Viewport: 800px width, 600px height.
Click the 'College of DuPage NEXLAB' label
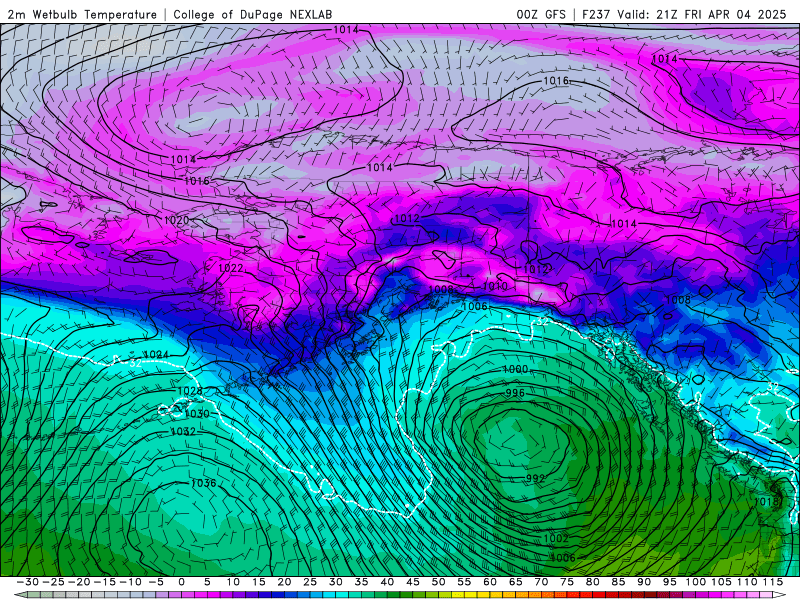click(x=253, y=15)
